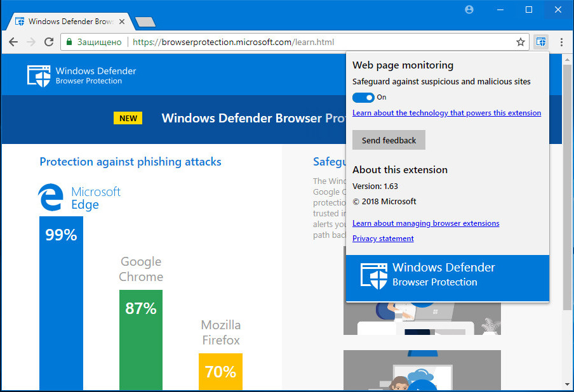Open a new tab
Viewport: 574px width, 392px height.
[145, 22]
